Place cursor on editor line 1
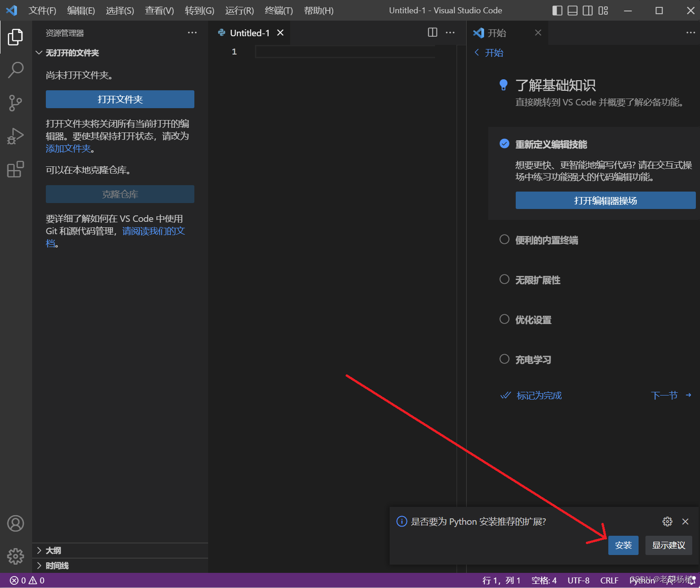The height and width of the screenshot is (588, 700). (x=345, y=52)
